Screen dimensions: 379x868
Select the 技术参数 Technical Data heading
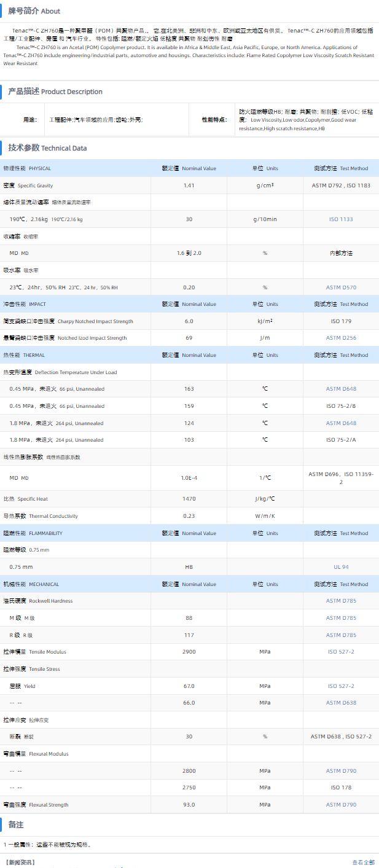click(x=47, y=148)
